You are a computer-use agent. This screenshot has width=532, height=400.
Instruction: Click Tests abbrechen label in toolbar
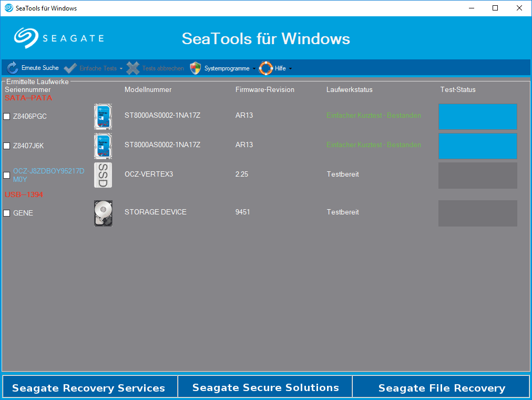163,68
